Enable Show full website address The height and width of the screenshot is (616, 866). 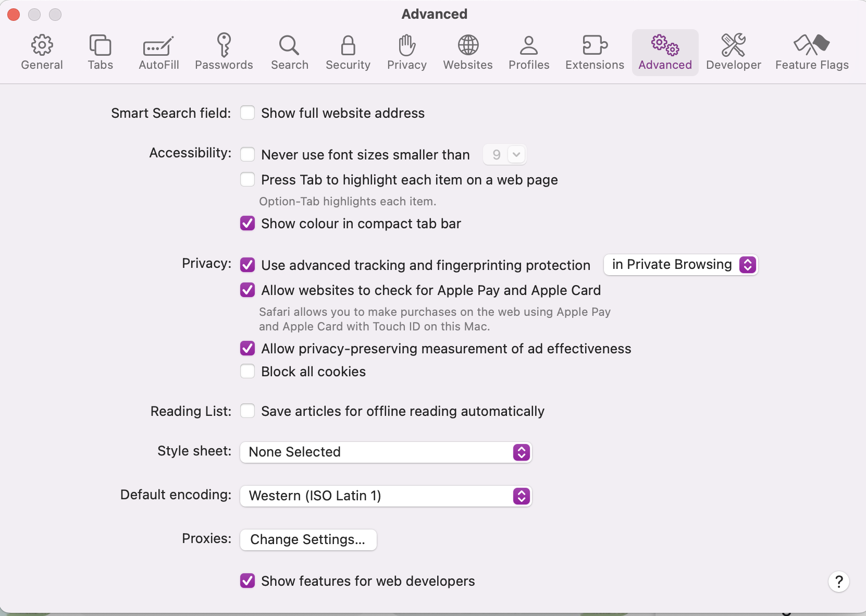coord(248,113)
